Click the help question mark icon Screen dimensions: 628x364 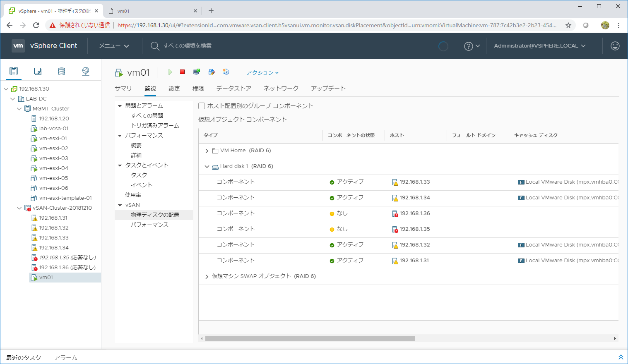(x=468, y=46)
